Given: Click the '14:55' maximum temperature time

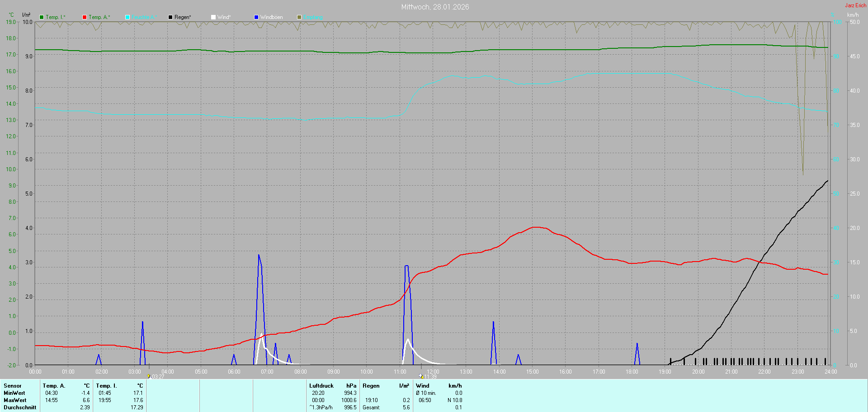Looking at the screenshot, I should point(52,400).
